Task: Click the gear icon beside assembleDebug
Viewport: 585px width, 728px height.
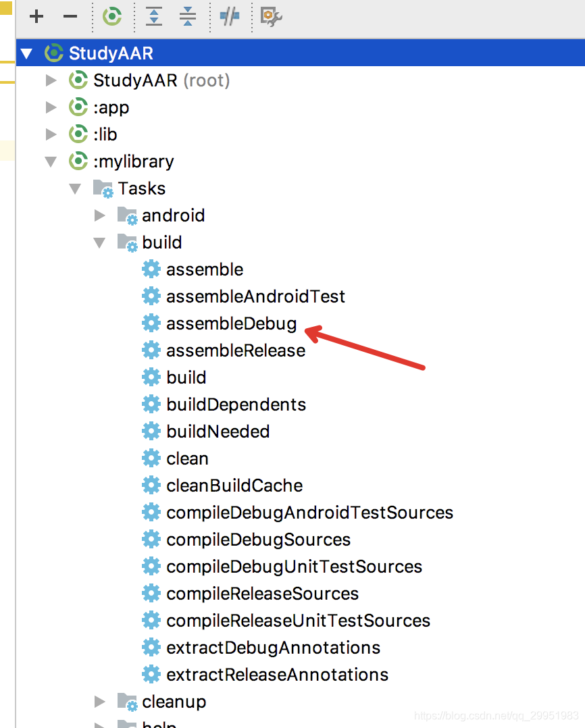Action: point(151,323)
